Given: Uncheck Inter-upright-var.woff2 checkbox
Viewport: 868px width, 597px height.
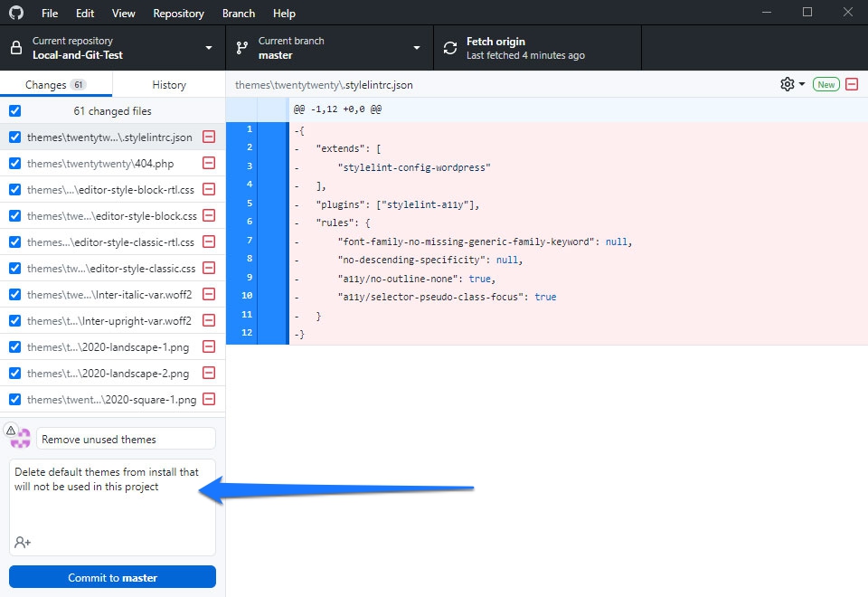Looking at the screenshot, I should (15, 320).
